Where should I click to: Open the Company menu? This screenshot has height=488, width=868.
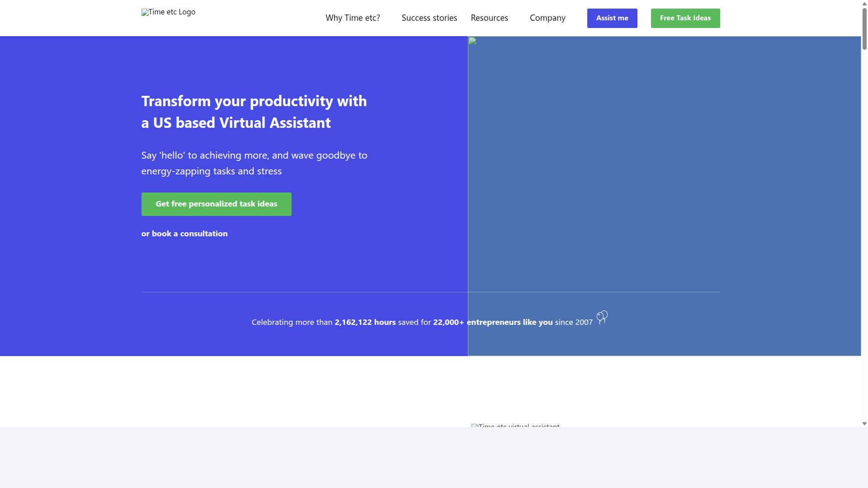[x=547, y=18]
